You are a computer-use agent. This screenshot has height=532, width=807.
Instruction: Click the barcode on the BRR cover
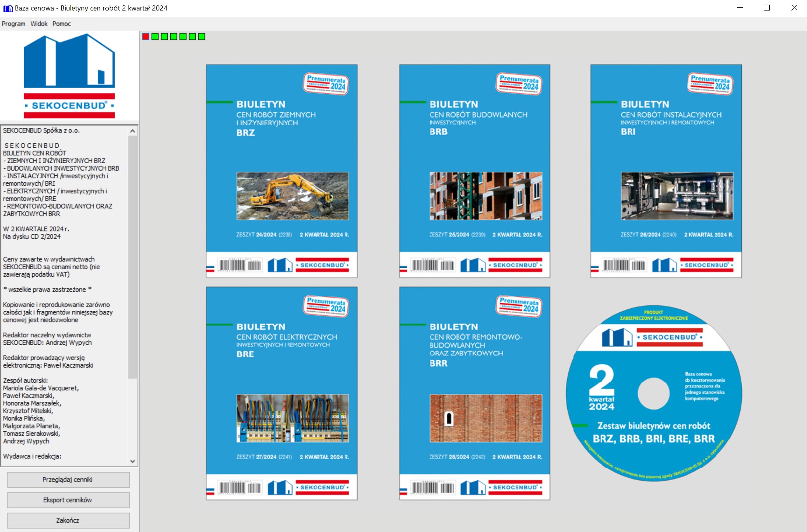433,487
